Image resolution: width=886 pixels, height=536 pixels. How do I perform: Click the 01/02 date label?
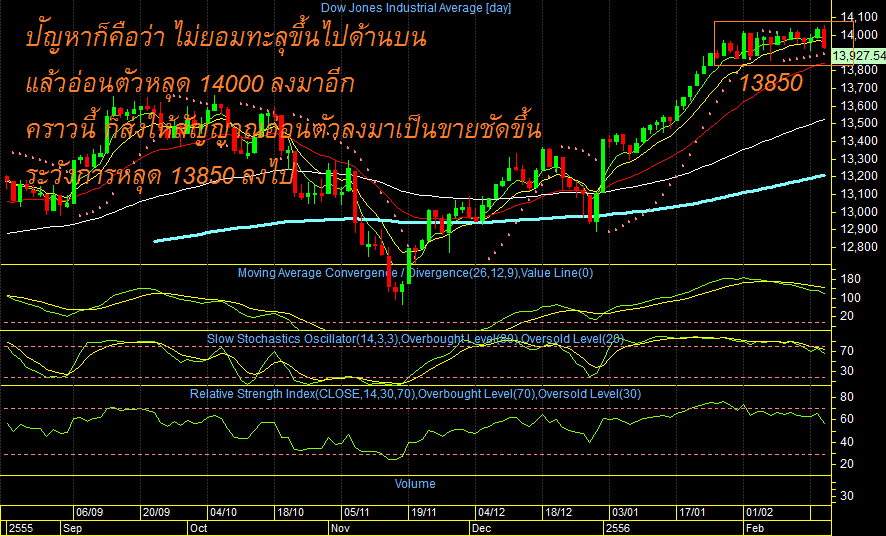pyautogui.click(x=759, y=512)
